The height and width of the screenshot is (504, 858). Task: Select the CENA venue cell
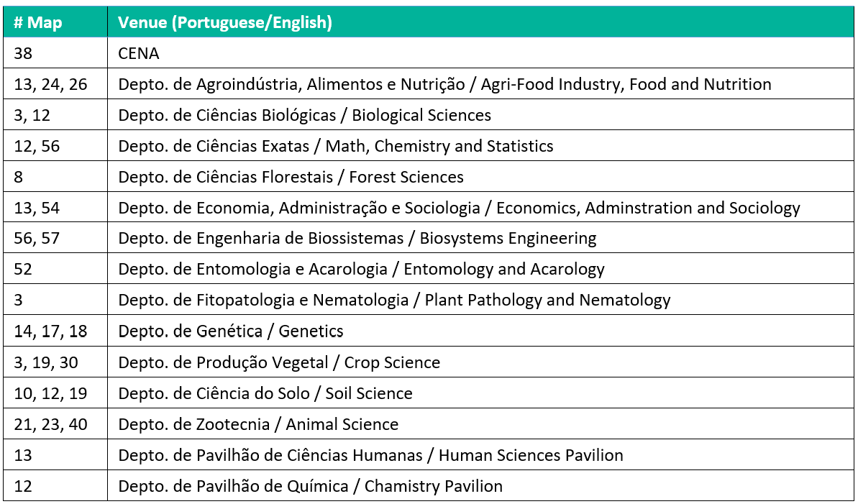click(139, 54)
